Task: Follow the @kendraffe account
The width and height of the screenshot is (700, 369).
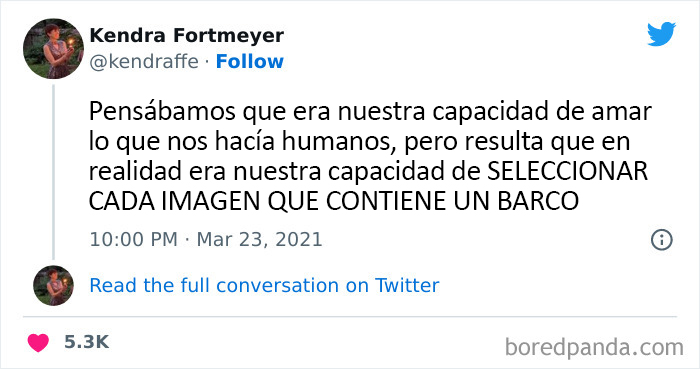Action: click(x=250, y=62)
